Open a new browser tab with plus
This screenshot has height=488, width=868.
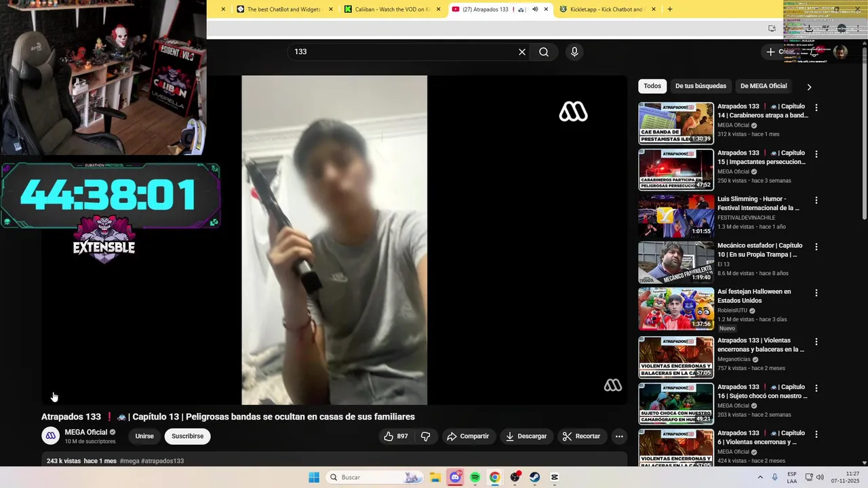(x=670, y=9)
